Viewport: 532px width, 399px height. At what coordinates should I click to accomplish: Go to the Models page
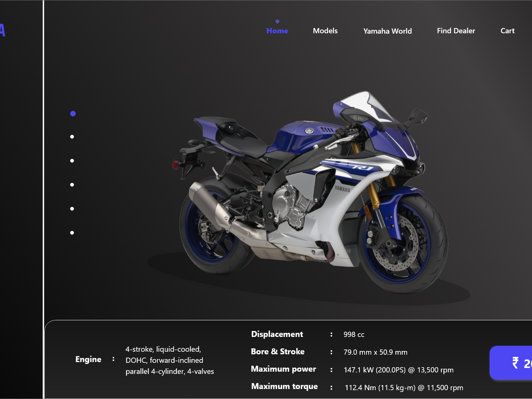[325, 31]
